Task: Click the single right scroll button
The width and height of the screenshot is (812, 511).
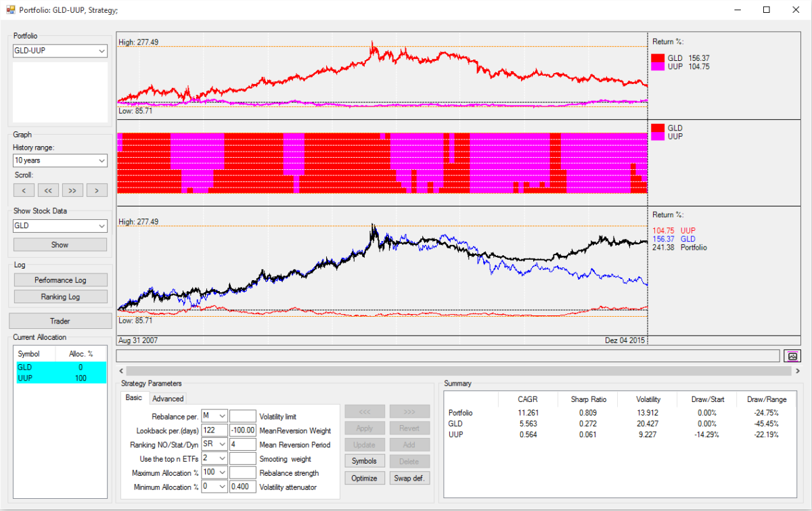Action: (x=97, y=190)
